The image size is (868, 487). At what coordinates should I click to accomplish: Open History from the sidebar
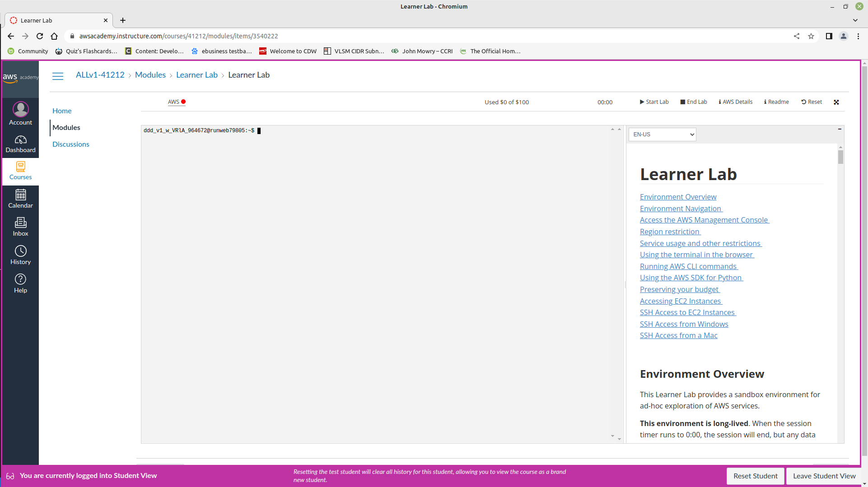point(20,255)
